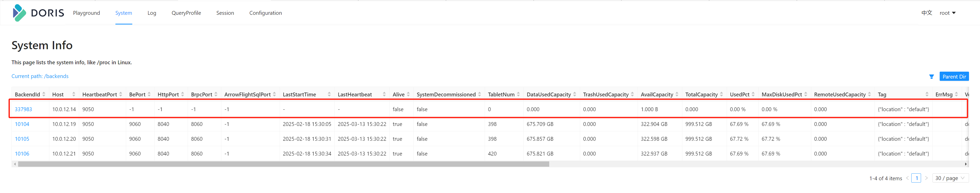Sort by UsedPct column sorter
980x193 pixels.
[x=753, y=94]
